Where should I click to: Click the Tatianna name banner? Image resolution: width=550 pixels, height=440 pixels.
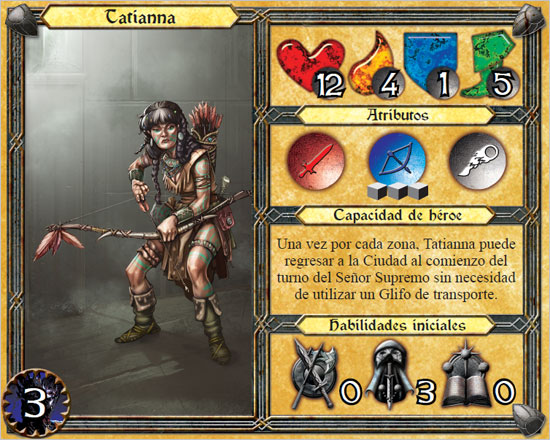140,16
